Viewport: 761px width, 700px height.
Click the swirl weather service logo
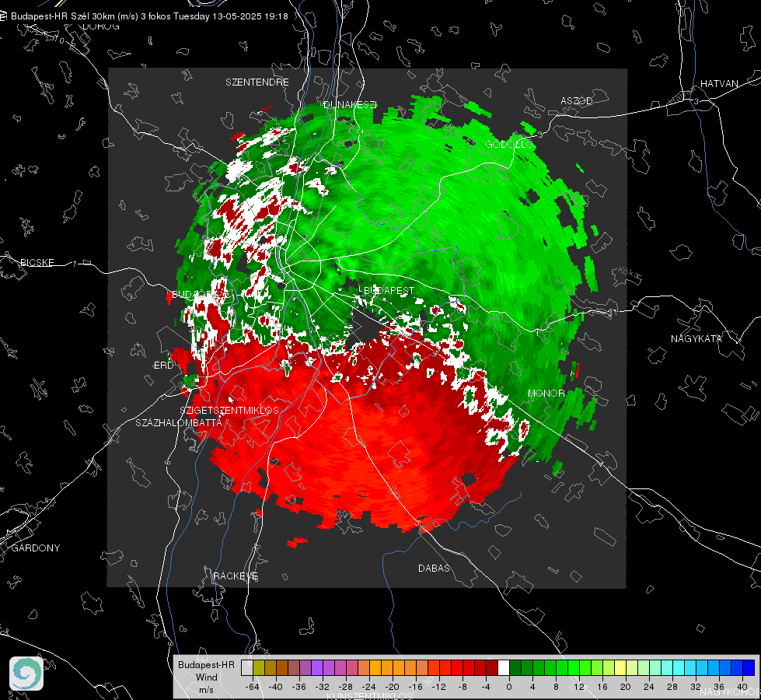click(26, 674)
